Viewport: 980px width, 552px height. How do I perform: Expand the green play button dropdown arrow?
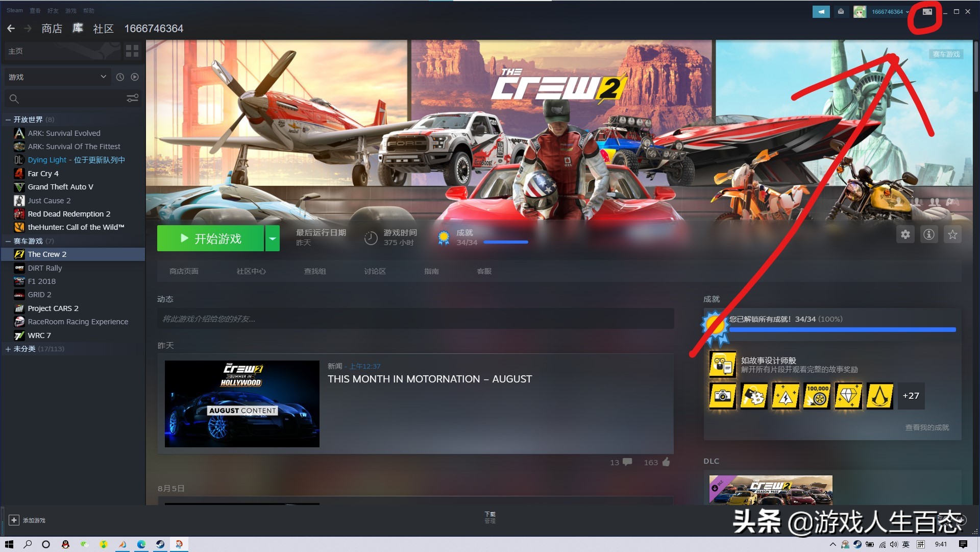pos(273,238)
